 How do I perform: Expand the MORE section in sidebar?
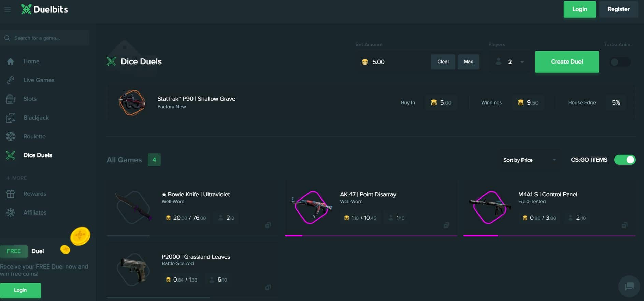tap(16, 178)
